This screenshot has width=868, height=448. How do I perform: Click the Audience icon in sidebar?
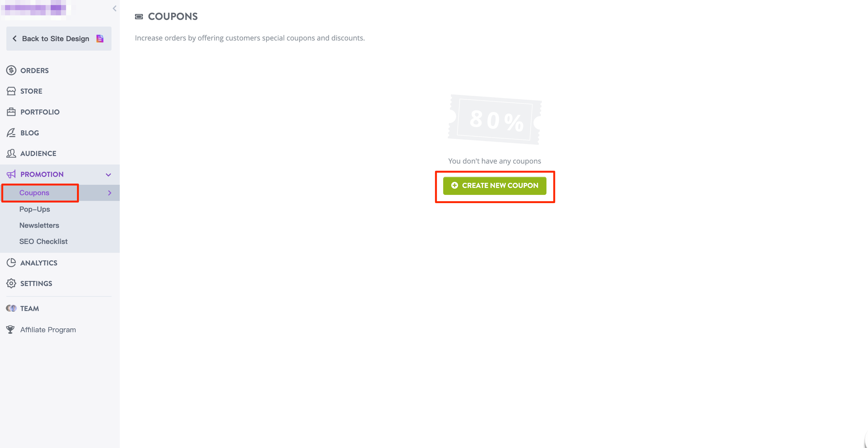coord(11,153)
